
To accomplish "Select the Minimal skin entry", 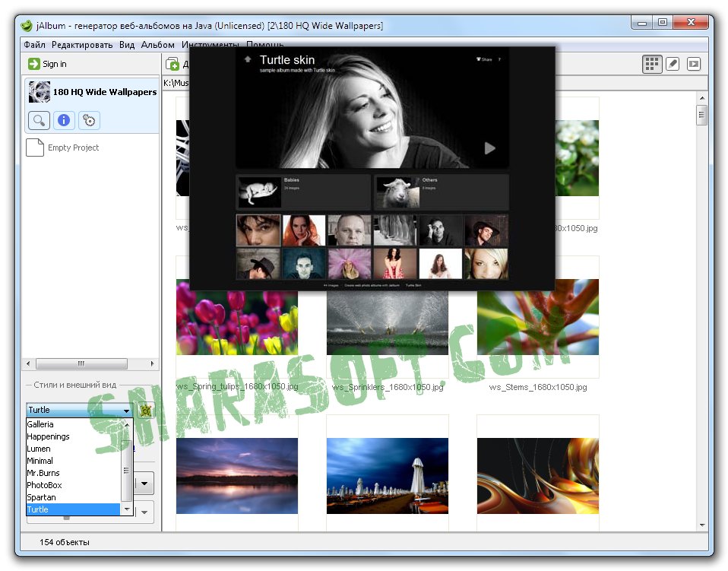I will point(74,461).
